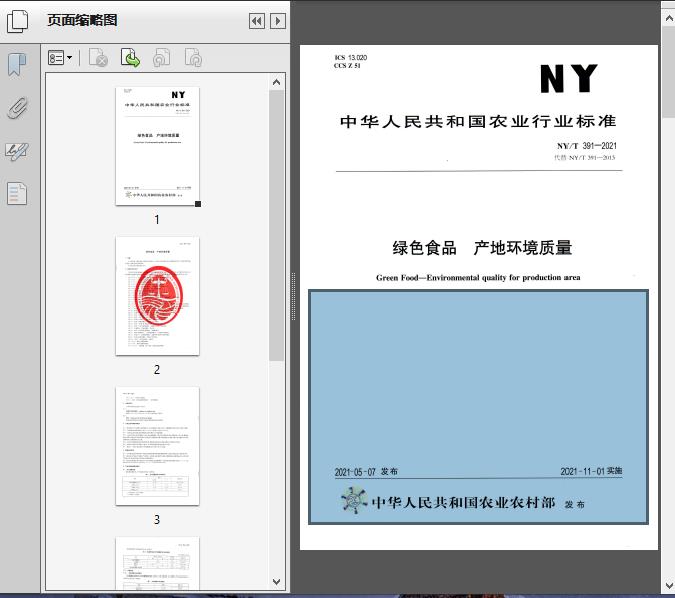Screen dimensions: 675x598
Task: Open the Attachments paperclip panel
Action: [x=17, y=108]
